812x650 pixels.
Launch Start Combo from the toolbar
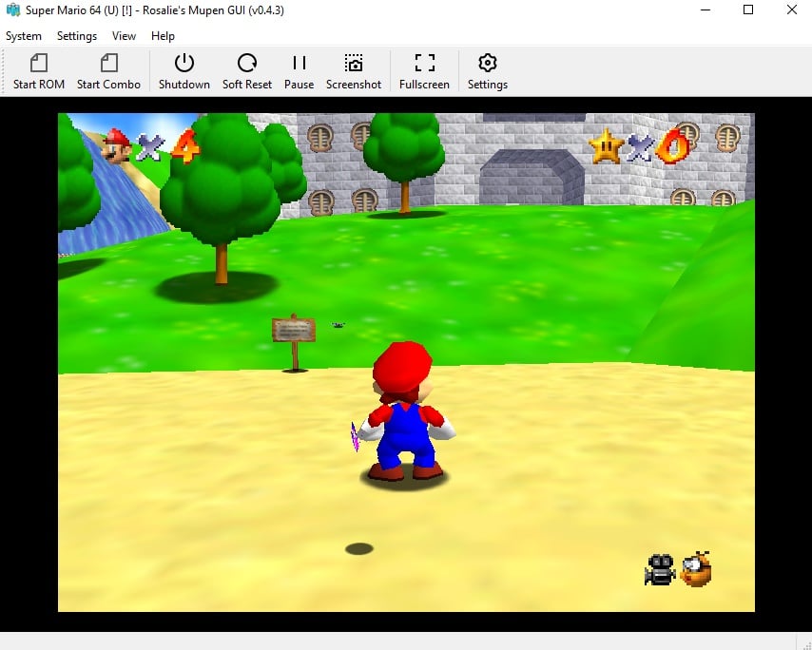(x=108, y=71)
